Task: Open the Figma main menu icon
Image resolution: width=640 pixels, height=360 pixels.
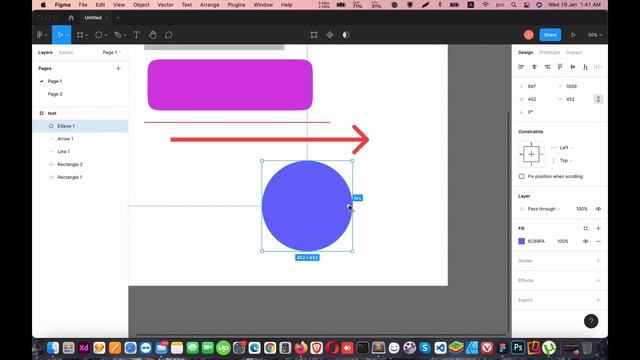Action: 40,35
